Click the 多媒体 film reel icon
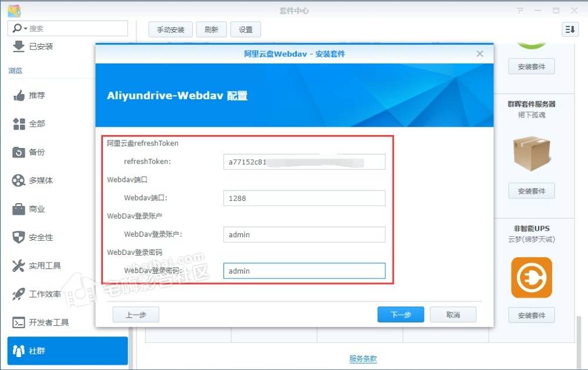 pos(18,180)
